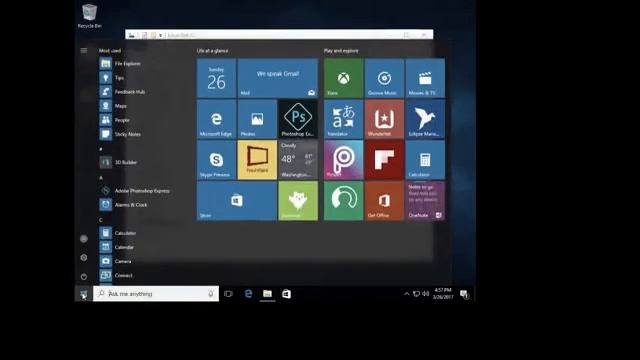Viewport: 640px width, 360px height.
Task: Open the volume tray icon
Action: (426, 294)
